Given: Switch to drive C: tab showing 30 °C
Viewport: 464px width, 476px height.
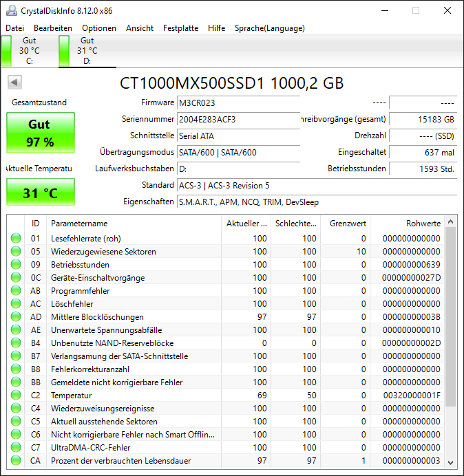Looking at the screenshot, I should coord(29,51).
